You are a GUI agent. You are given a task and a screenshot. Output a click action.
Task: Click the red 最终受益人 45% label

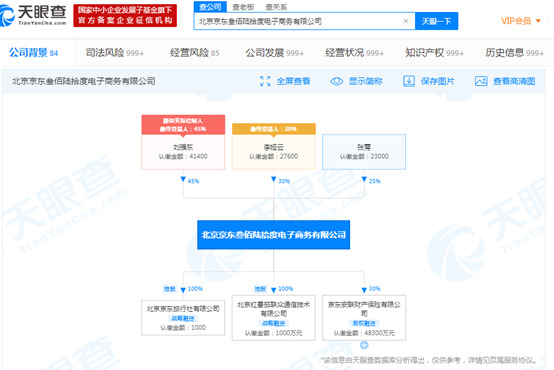tap(183, 125)
